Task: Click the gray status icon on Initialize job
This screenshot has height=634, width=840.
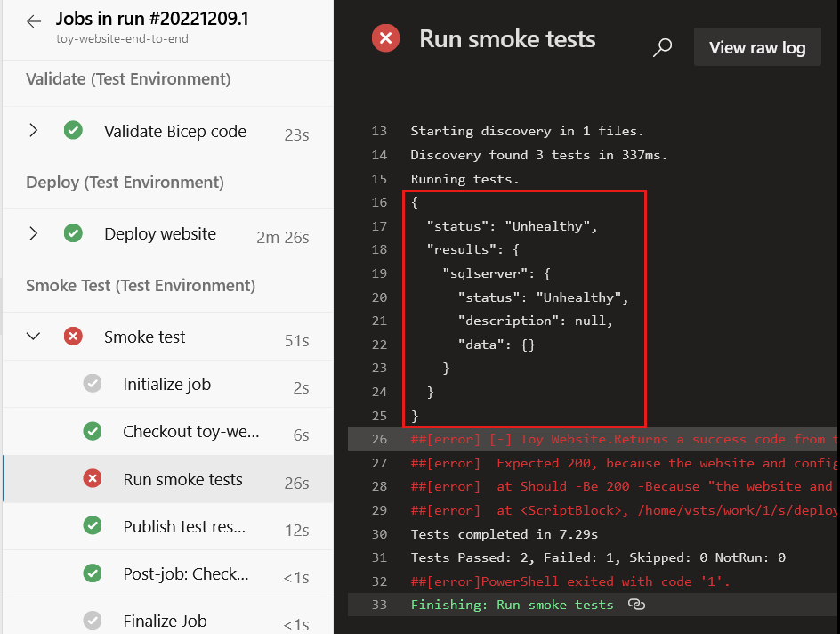Action: tap(93, 384)
